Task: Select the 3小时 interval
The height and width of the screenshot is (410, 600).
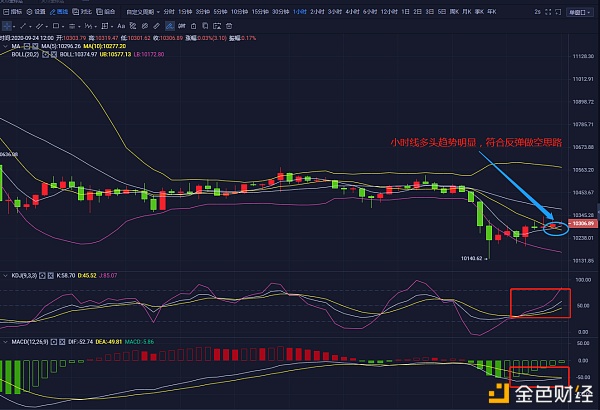Action: [335, 12]
